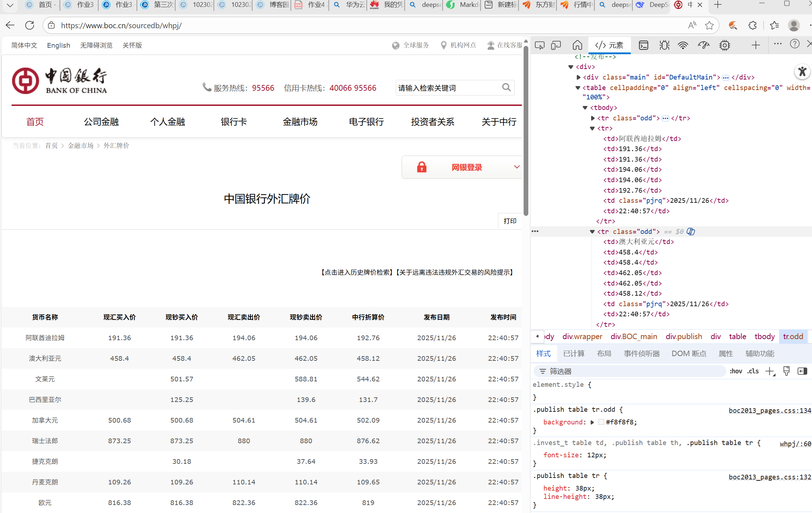Open the 网银登录 dropdown arrow

(517, 167)
